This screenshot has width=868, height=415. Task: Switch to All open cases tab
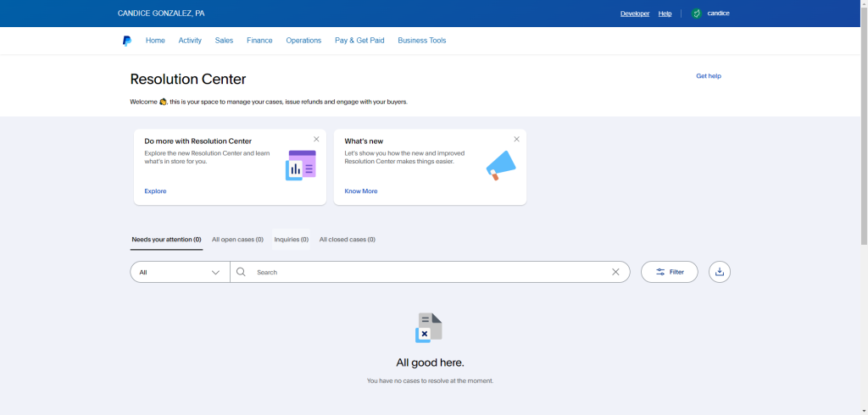[237, 240]
